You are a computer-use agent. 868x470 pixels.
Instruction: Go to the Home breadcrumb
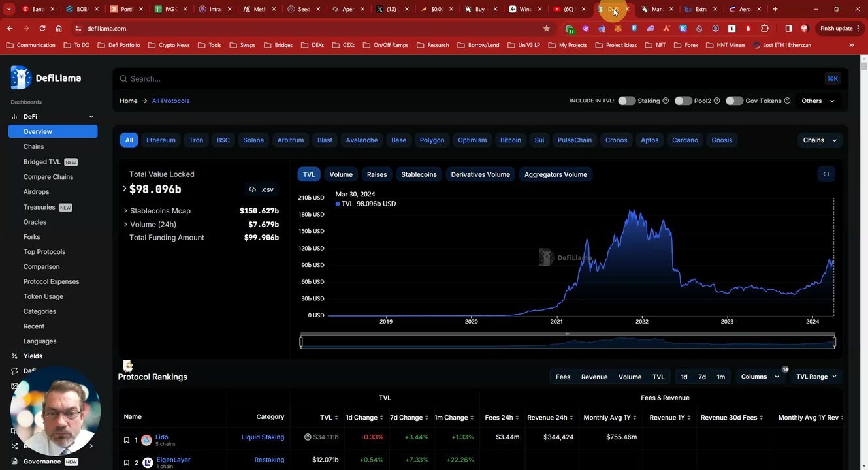pos(129,101)
